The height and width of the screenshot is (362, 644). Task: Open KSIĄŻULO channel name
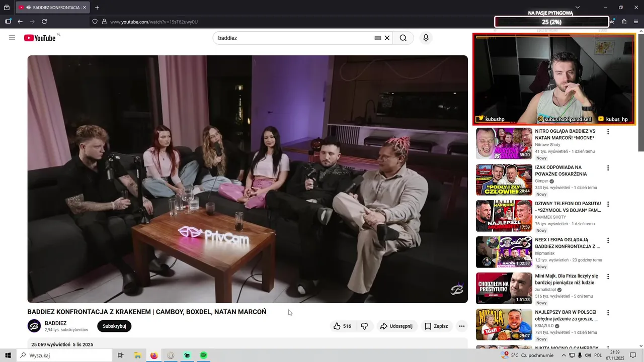pos(545,326)
